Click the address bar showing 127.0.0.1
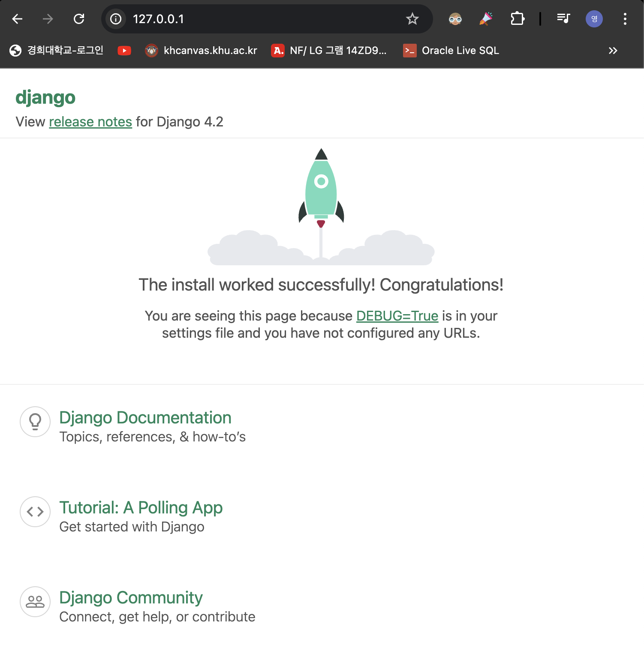Viewport: 644px width, 654px height. 267,19
